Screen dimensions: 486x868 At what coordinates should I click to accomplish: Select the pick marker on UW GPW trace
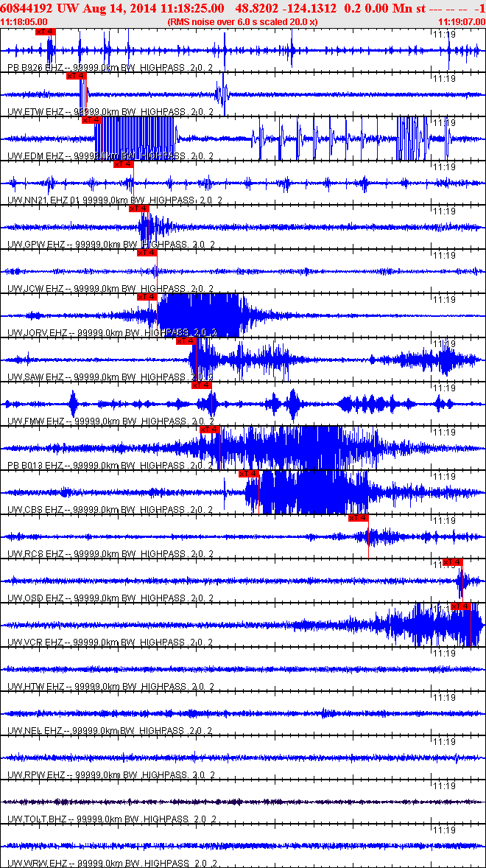click(x=144, y=209)
